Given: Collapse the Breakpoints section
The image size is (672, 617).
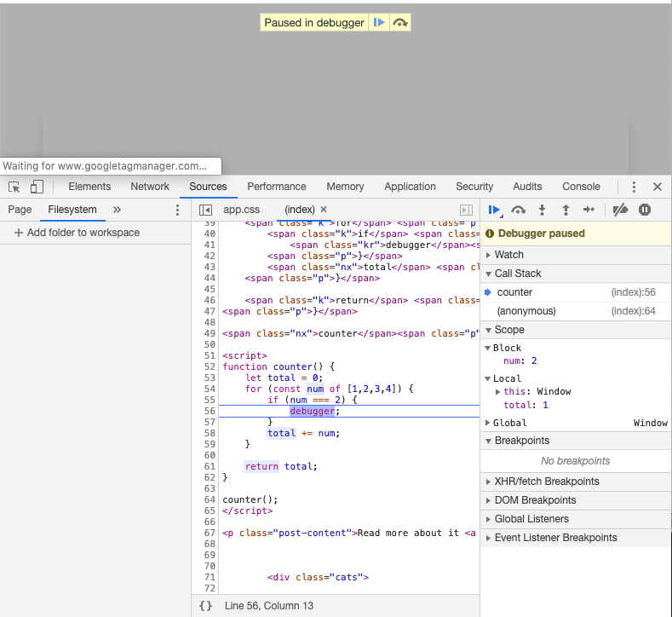Looking at the screenshot, I should pos(576,441).
